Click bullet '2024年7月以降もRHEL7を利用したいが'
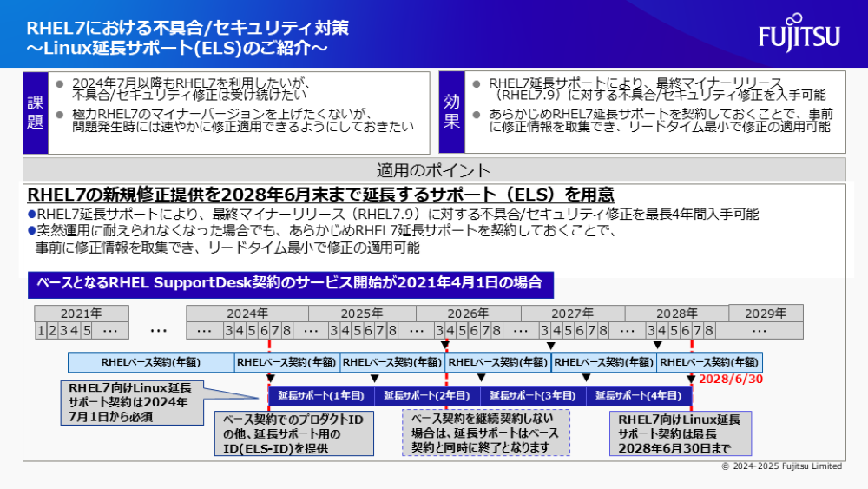The height and width of the screenshot is (489, 868). pos(189,89)
